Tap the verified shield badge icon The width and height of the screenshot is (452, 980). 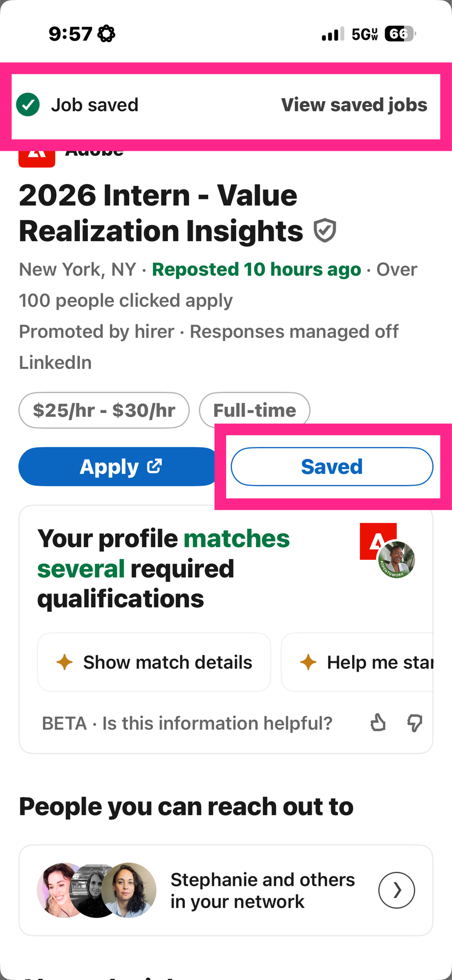(325, 230)
